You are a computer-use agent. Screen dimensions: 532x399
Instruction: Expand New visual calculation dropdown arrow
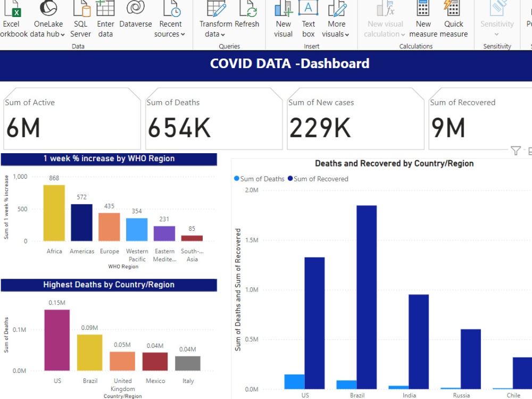403,35
